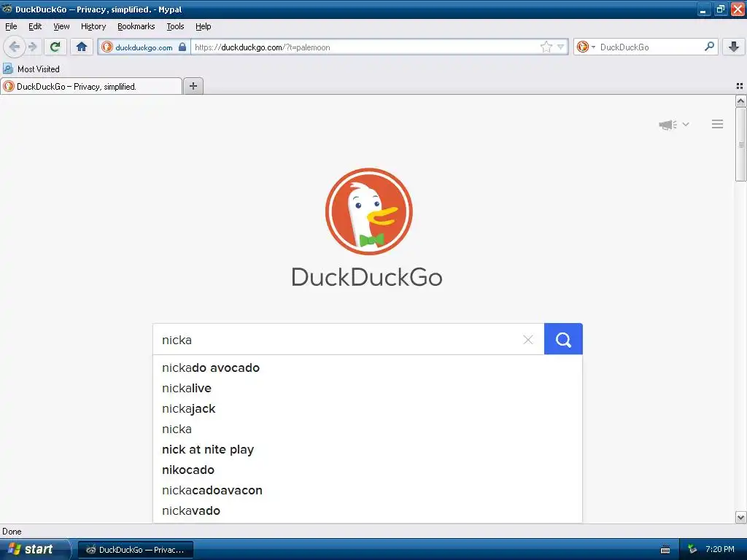Click the Windows start button
Image resolution: width=747 pixels, height=560 pixels.
34,549
